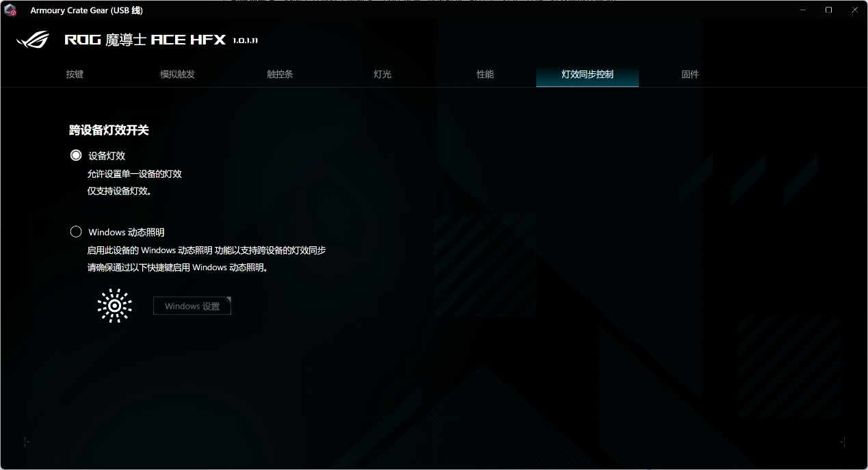Click the ROG 魔導士 ACE HFX title
This screenshot has width=868, height=470.
tap(145, 40)
